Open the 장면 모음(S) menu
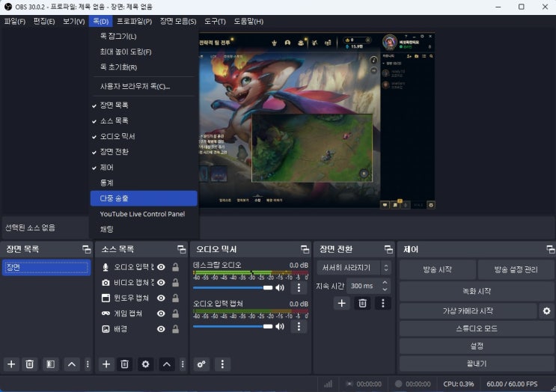556x392 pixels. tap(178, 21)
